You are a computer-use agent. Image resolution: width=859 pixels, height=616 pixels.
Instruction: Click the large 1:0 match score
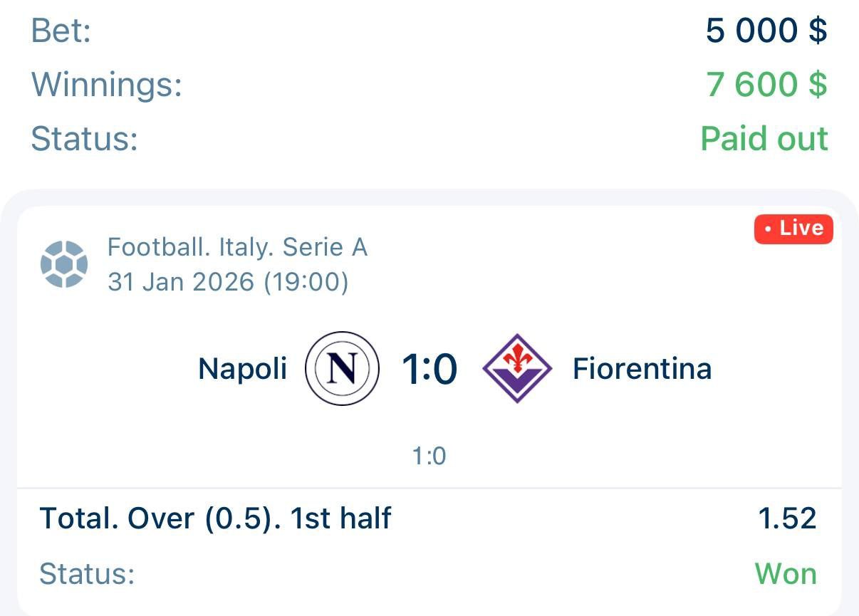(429, 369)
